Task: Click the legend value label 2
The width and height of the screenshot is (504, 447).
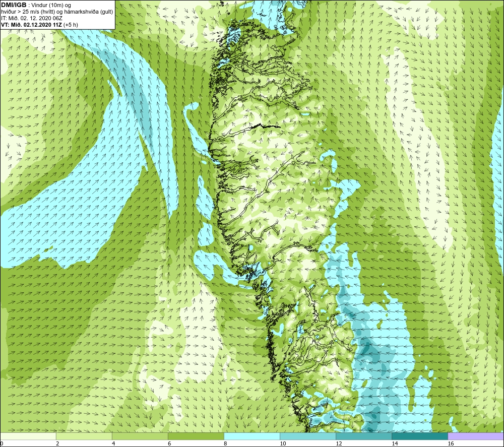Action: coord(57,444)
